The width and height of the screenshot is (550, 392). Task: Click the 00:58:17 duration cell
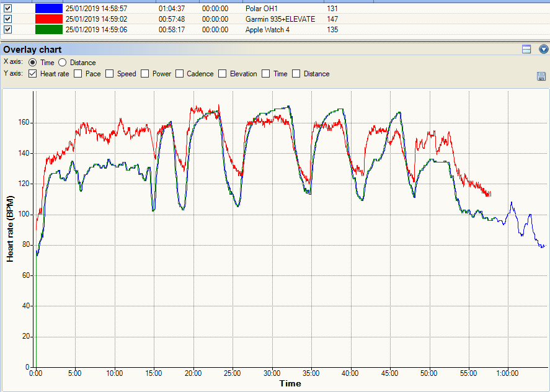(172, 30)
